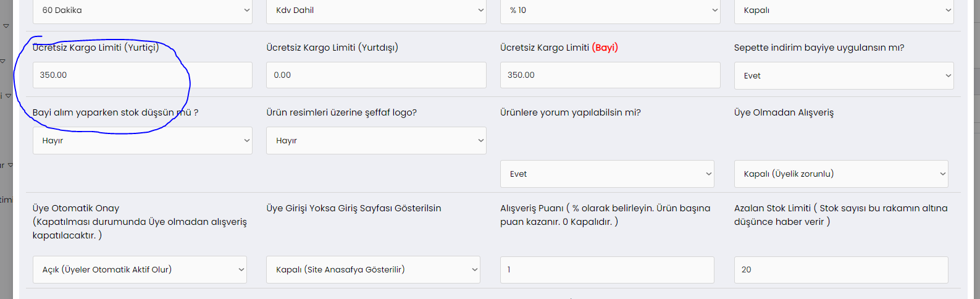Expand the 'Kapalı (Üyelik zorunlu)' dropdown
Screen dimensions: 980x299
(840, 174)
